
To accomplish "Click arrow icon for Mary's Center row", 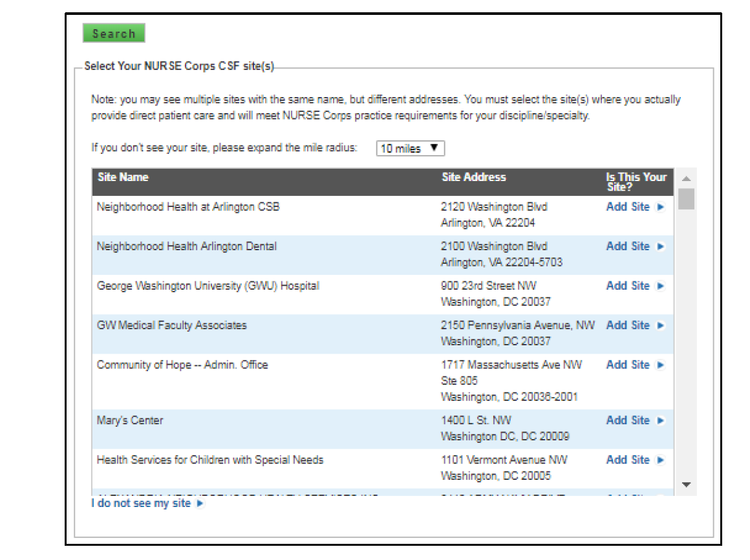I will [x=660, y=421].
